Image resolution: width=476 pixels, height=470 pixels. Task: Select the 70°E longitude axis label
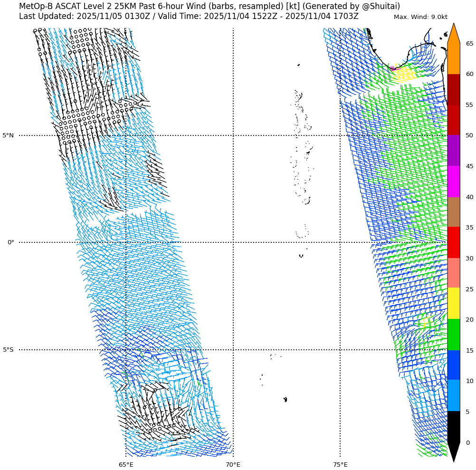pyautogui.click(x=233, y=464)
